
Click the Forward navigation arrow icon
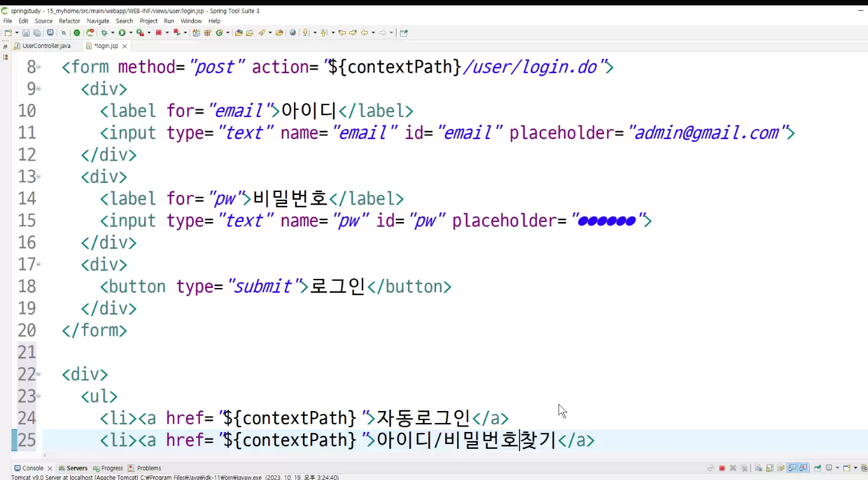coord(383,33)
